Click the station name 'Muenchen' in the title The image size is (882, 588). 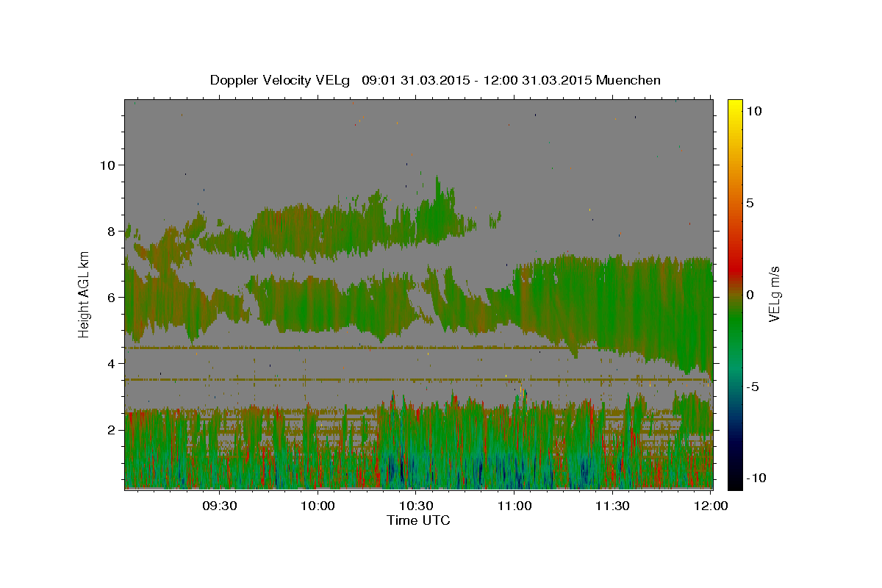[628, 80]
